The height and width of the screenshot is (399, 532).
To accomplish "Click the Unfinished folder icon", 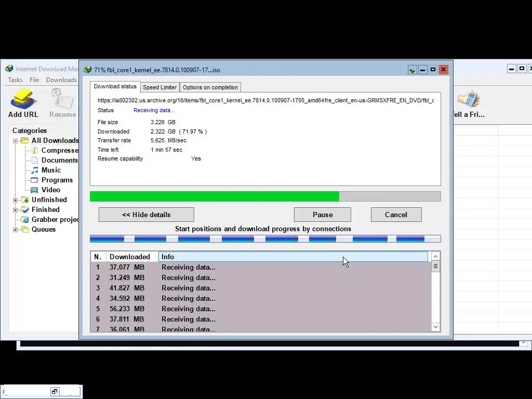I will coord(25,199).
